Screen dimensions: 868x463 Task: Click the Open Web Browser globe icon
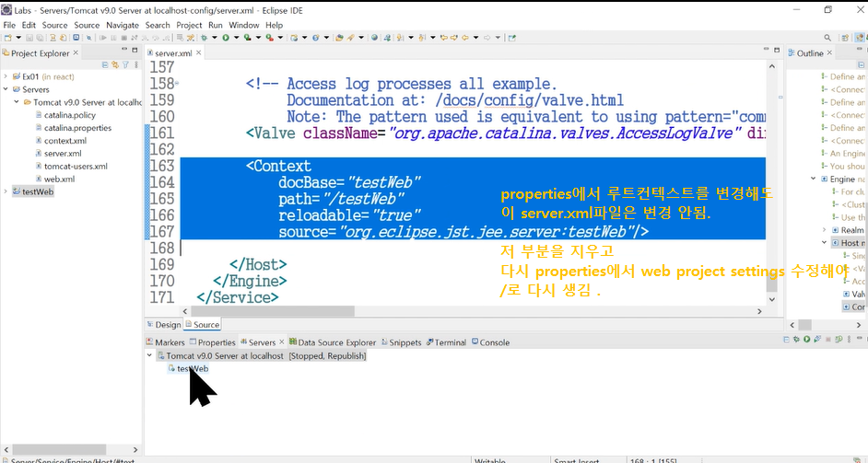tap(374, 38)
